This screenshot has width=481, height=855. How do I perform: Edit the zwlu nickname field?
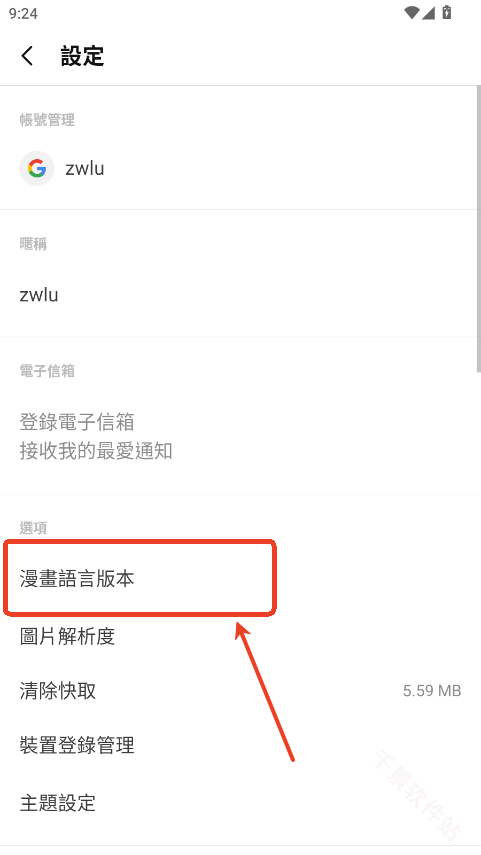coord(238,295)
